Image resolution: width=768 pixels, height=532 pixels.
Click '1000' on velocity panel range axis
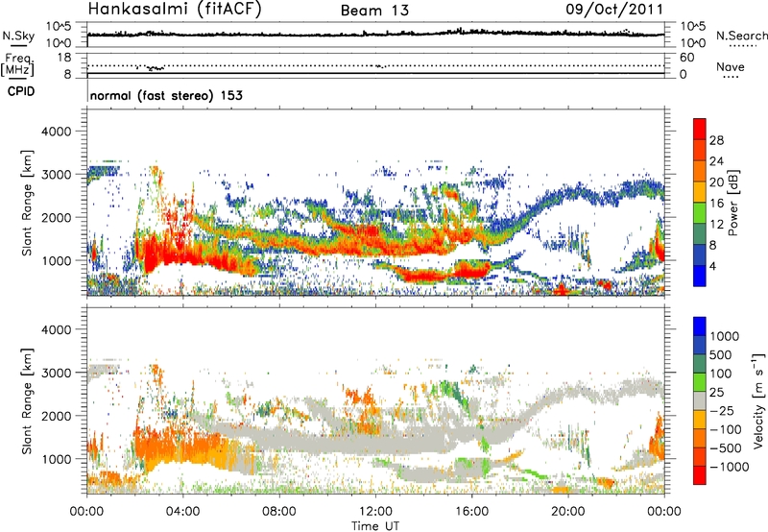56,459
